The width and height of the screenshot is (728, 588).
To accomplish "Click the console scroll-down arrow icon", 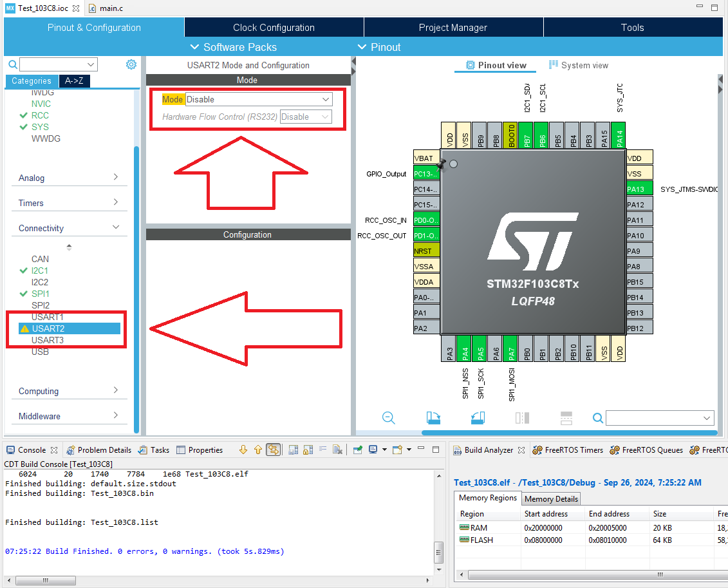I will [x=243, y=450].
